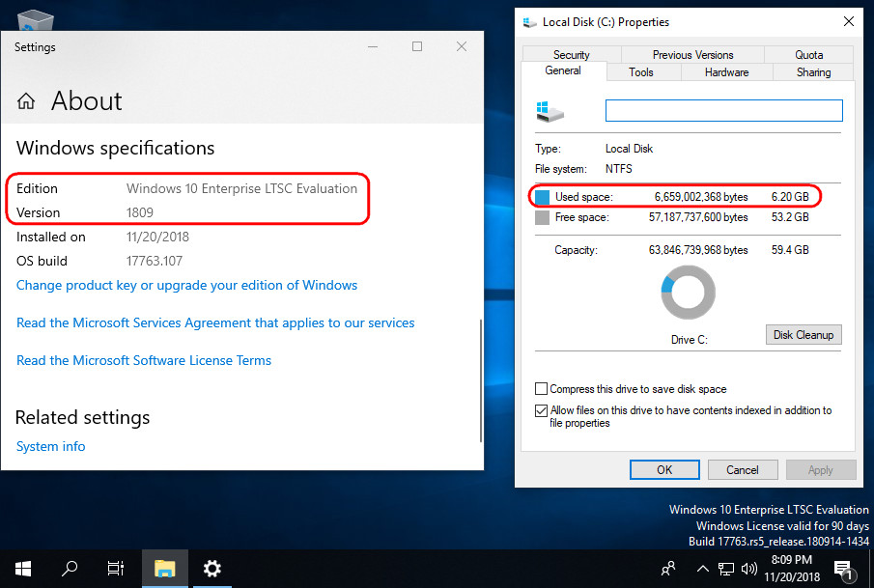Viewport: 874px width, 588px height.
Task: Uncheck Allow files to be indexed checkbox
Action: (x=542, y=410)
